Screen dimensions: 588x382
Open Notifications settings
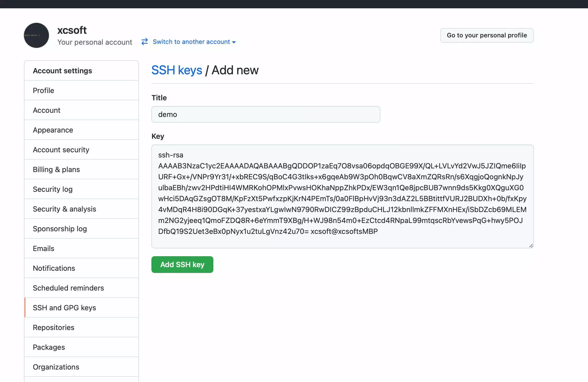tap(54, 268)
